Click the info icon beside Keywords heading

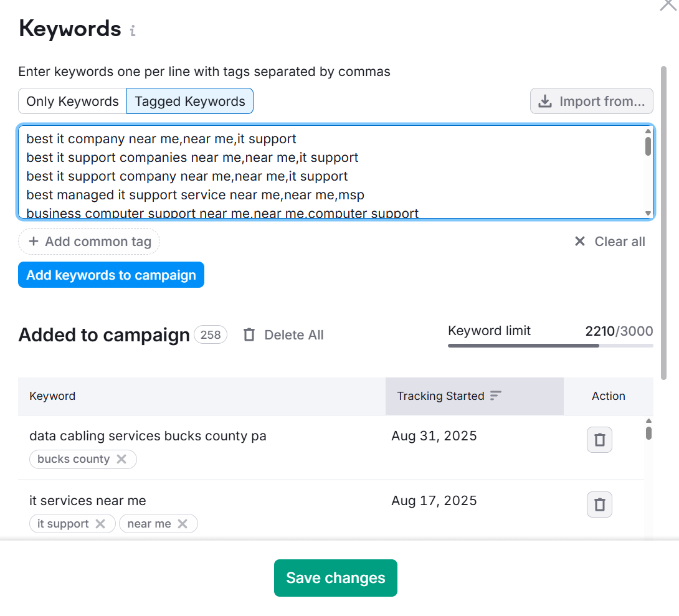pyautogui.click(x=132, y=31)
